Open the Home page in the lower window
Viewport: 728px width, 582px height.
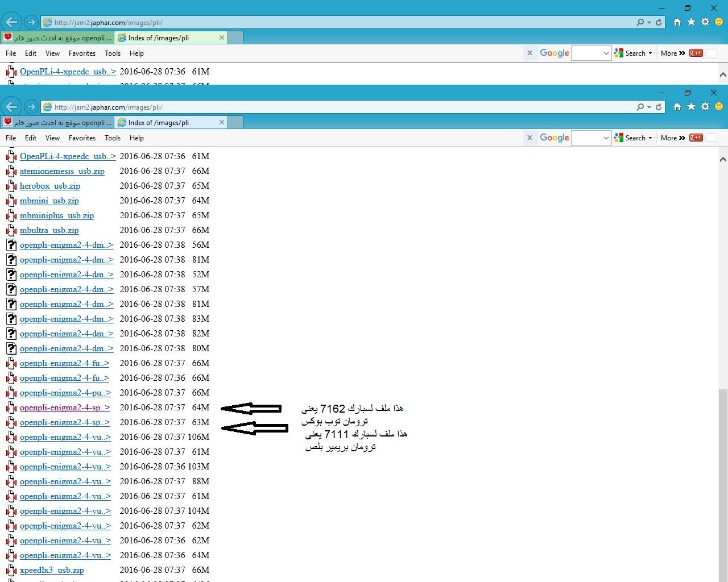pyautogui.click(x=677, y=107)
